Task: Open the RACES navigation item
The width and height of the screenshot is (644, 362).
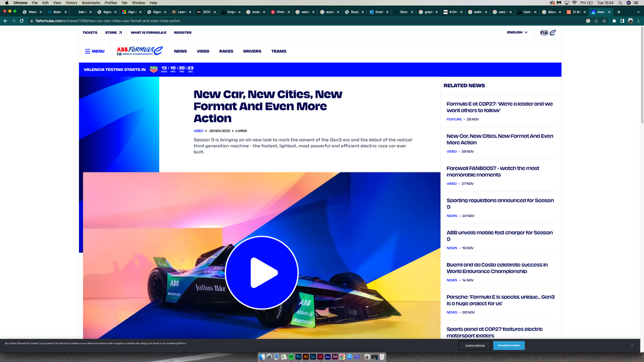Action: pos(227,51)
